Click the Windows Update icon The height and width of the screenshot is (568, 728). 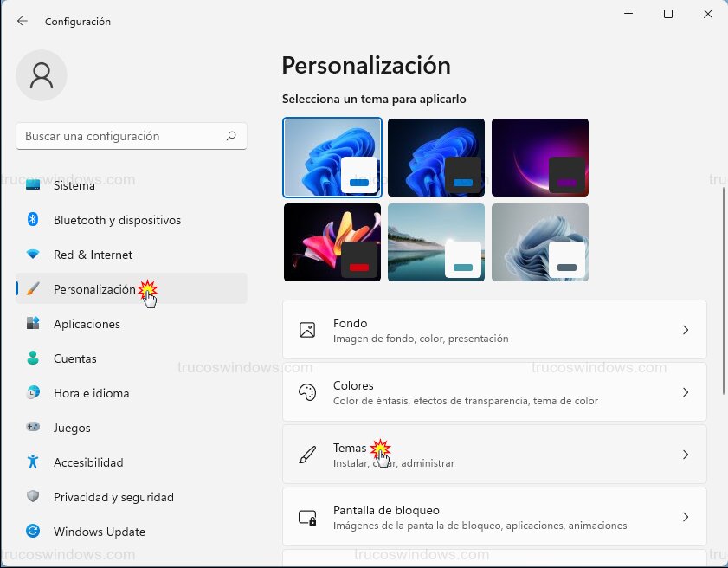click(x=29, y=532)
